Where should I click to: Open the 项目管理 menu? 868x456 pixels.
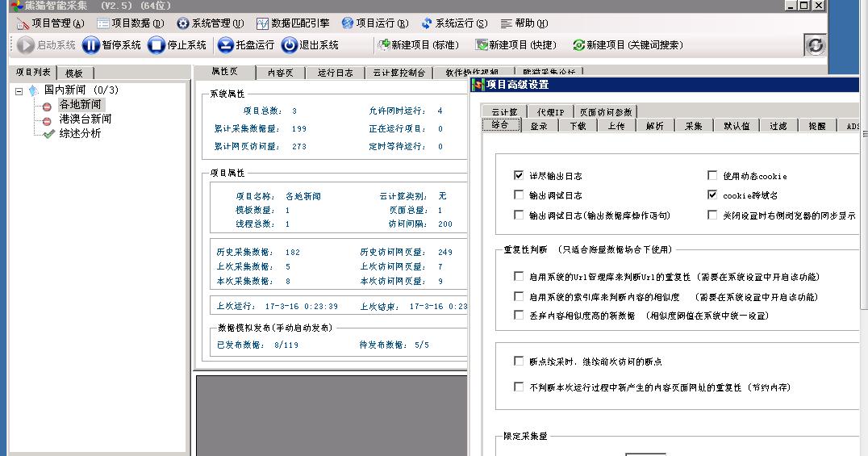[x=51, y=23]
